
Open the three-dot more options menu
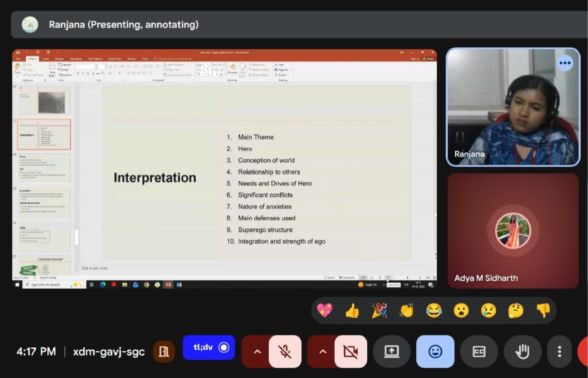pos(559,351)
